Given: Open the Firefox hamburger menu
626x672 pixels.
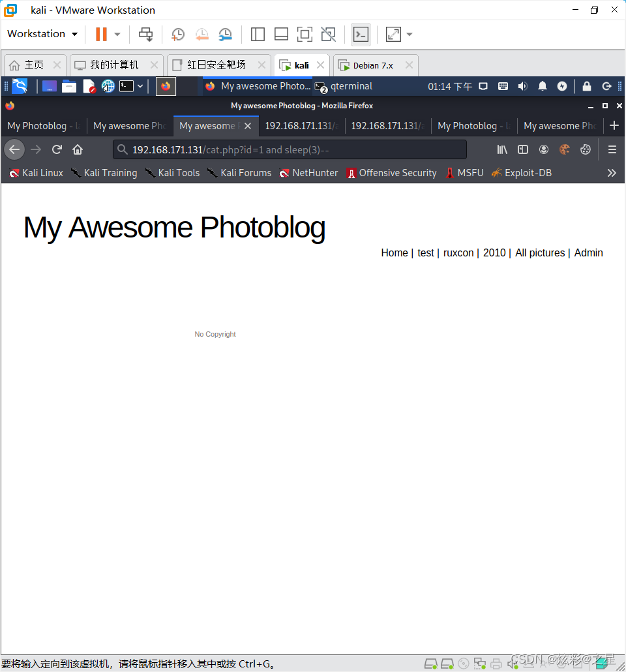Looking at the screenshot, I should click(x=612, y=149).
